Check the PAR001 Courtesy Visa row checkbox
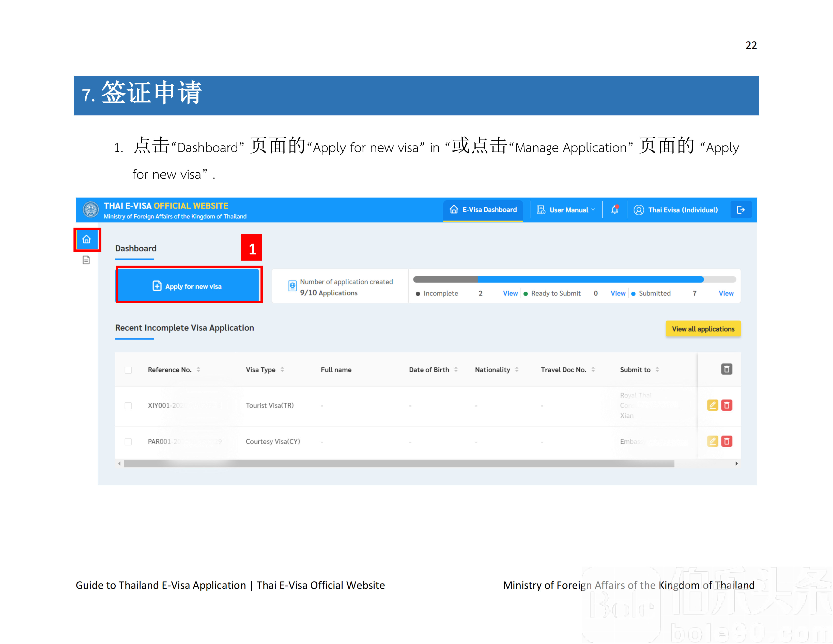Image resolution: width=833 pixels, height=644 pixels. point(129,441)
